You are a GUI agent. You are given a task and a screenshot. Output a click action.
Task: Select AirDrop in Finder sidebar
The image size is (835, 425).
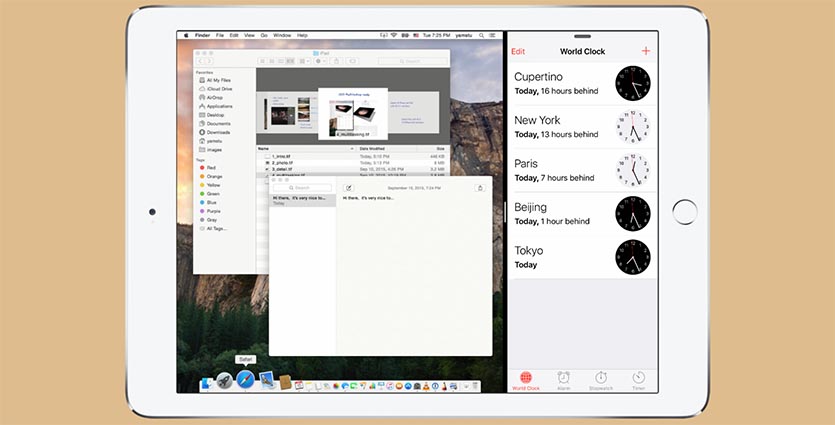[214, 97]
